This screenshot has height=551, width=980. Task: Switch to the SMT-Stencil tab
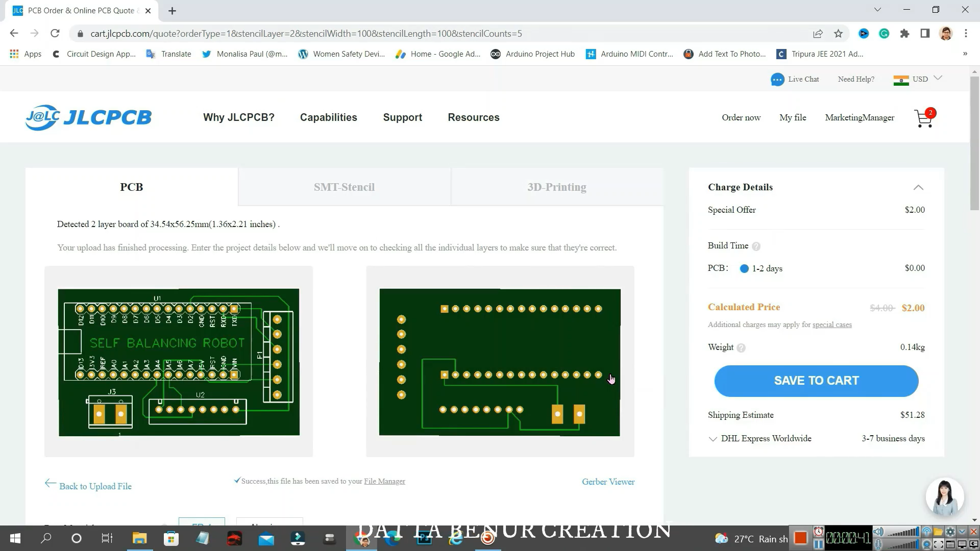344,187
